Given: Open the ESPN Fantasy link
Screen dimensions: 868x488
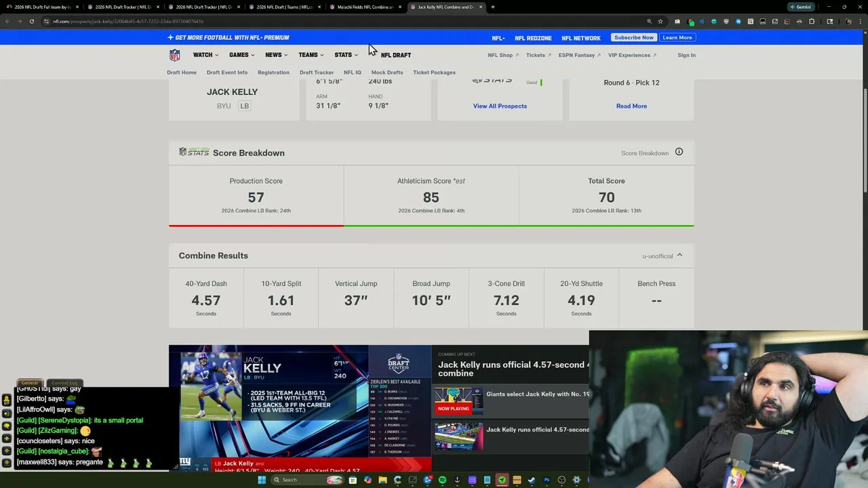Looking at the screenshot, I should pos(579,55).
